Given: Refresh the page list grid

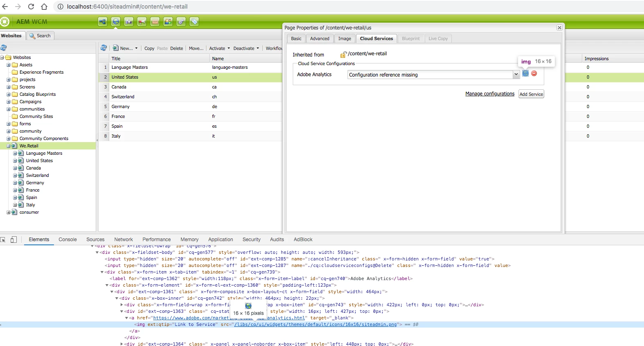Looking at the screenshot, I should [103, 48].
